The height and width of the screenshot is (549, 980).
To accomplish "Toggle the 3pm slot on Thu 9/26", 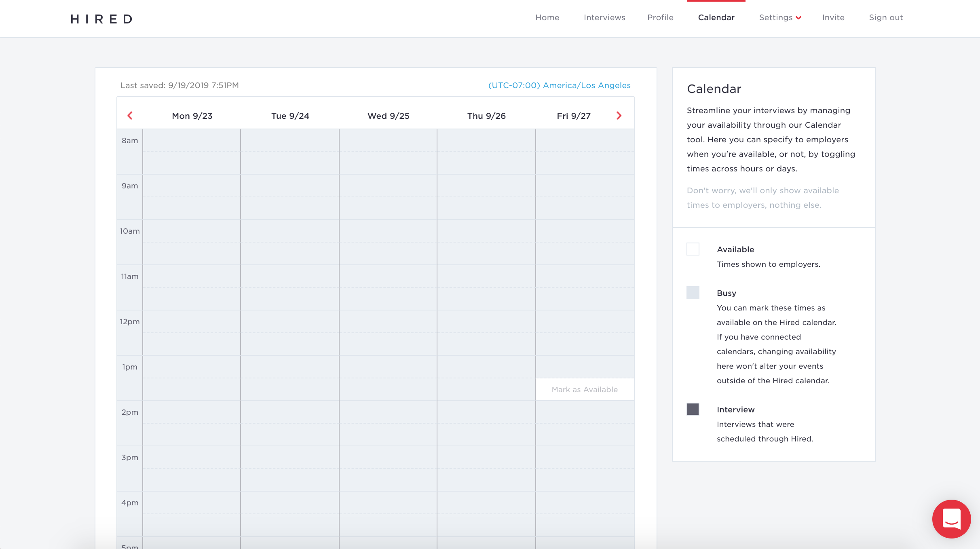I will click(x=486, y=468).
